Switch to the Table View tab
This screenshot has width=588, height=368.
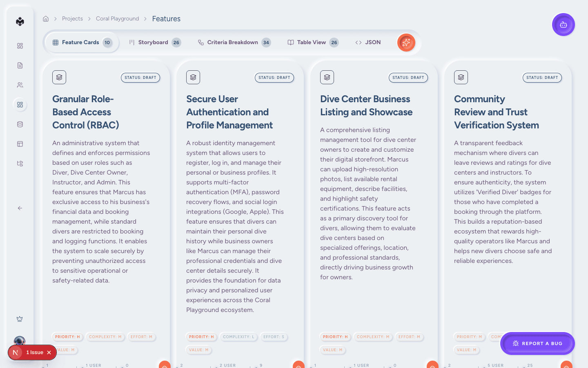coord(312,43)
